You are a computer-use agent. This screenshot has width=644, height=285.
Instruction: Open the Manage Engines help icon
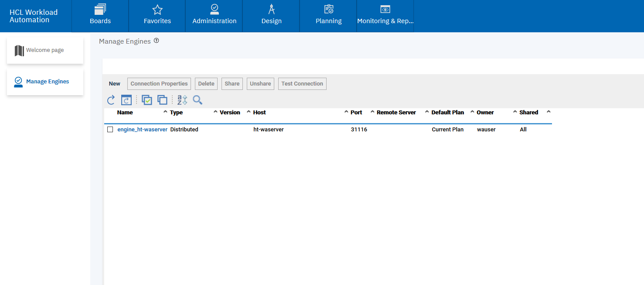pos(157,41)
